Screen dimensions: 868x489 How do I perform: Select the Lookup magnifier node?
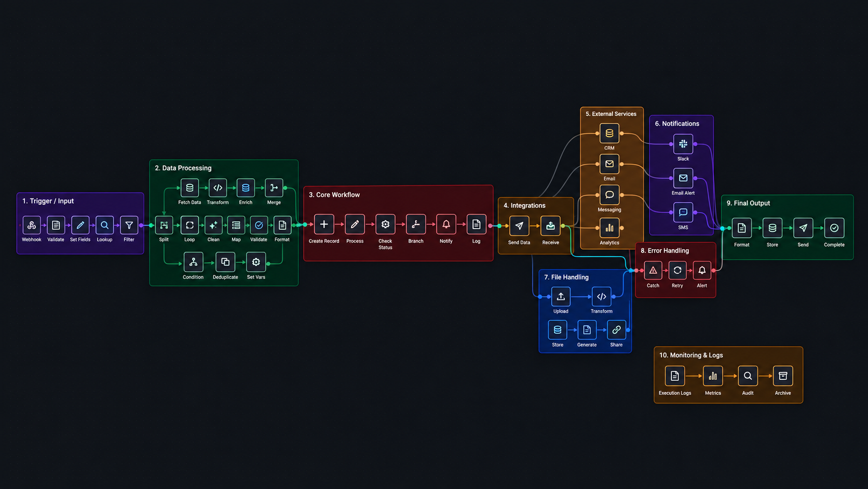tap(105, 225)
